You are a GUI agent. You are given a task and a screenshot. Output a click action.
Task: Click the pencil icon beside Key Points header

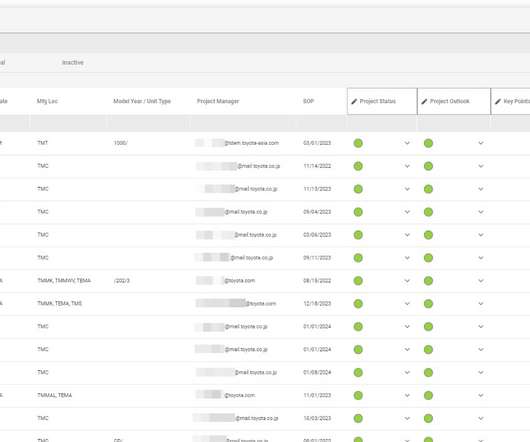point(498,101)
